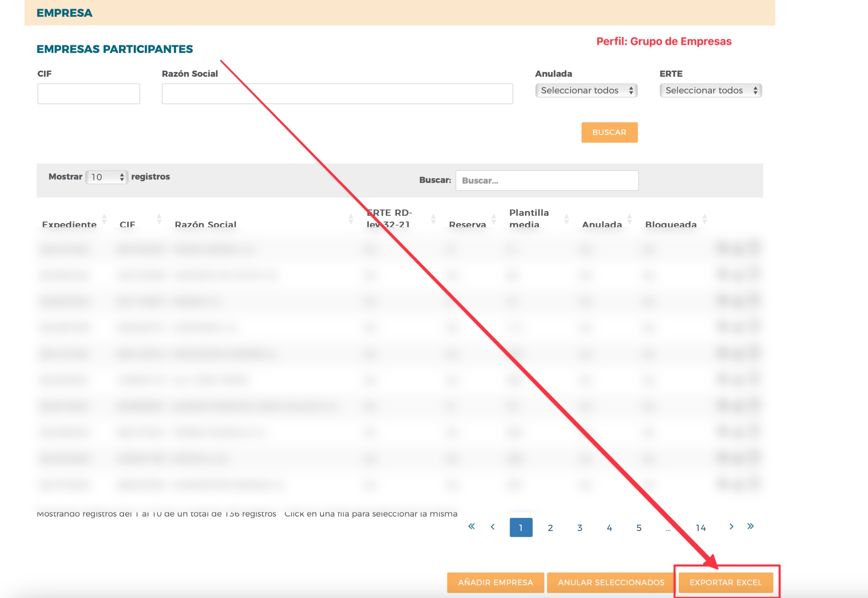Go to first page double-chevron
868x598 pixels.
[x=471, y=526]
